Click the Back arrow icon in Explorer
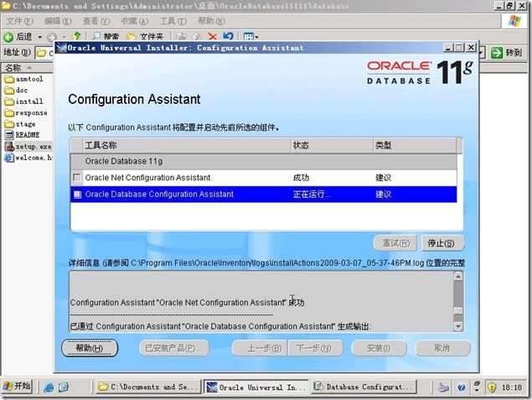Viewport: 532px width, 400px height. (8, 37)
